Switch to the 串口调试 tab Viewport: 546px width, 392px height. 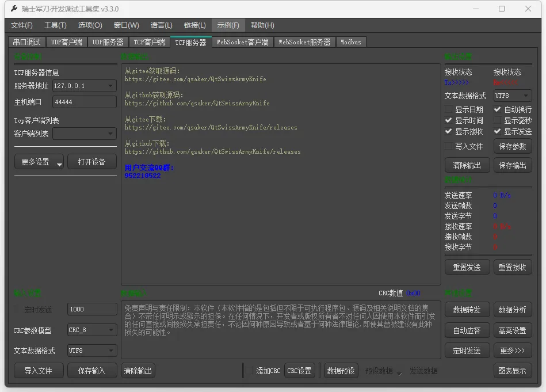pyautogui.click(x=27, y=42)
